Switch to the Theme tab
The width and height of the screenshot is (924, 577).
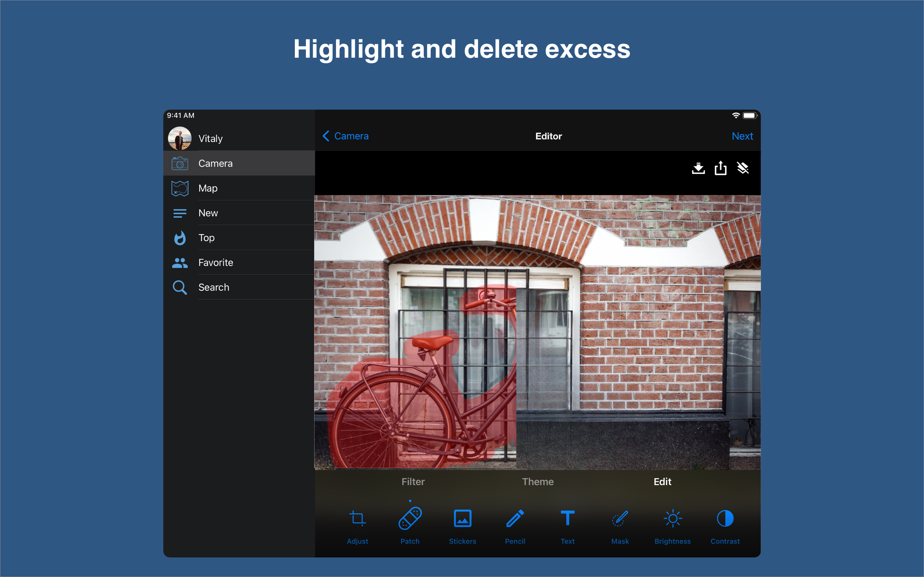click(538, 481)
